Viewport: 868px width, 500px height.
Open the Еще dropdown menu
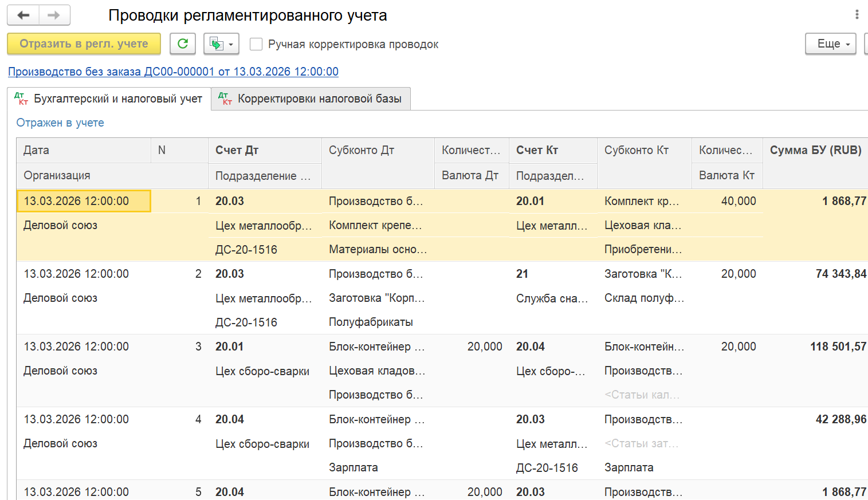click(831, 44)
